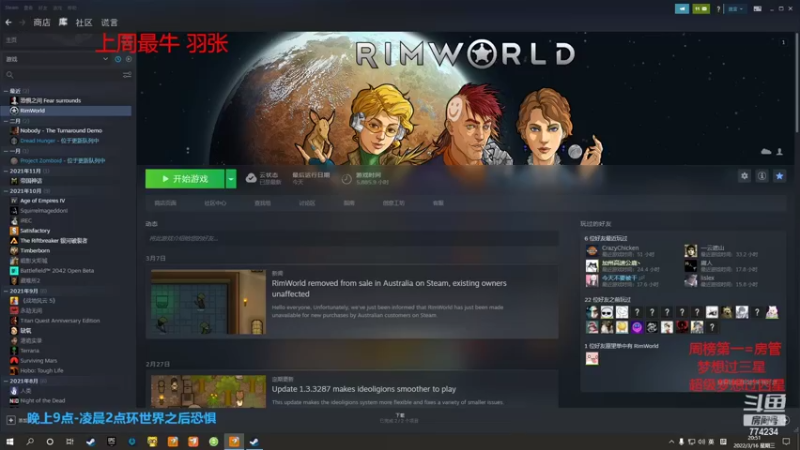The width and height of the screenshot is (800, 450).
Task: Show RimWorld game info icon
Action: 762,176
